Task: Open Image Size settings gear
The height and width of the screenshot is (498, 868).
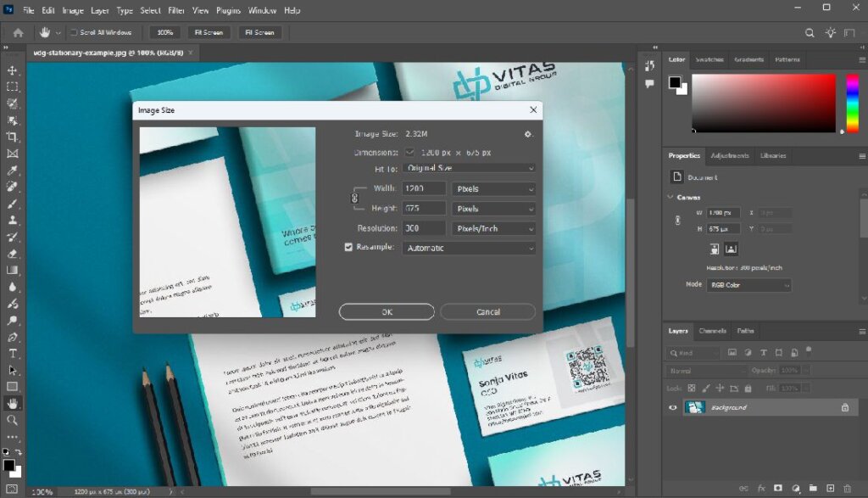Action: click(x=527, y=134)
